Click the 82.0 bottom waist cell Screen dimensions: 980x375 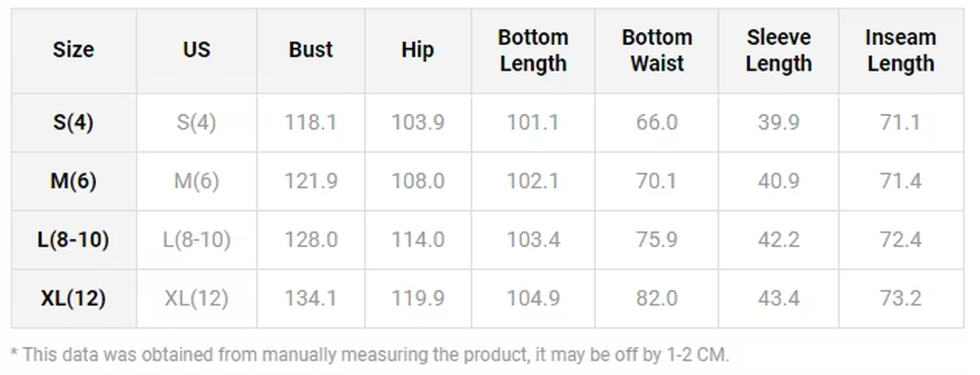pyautogui.click(x=657, y=298)
